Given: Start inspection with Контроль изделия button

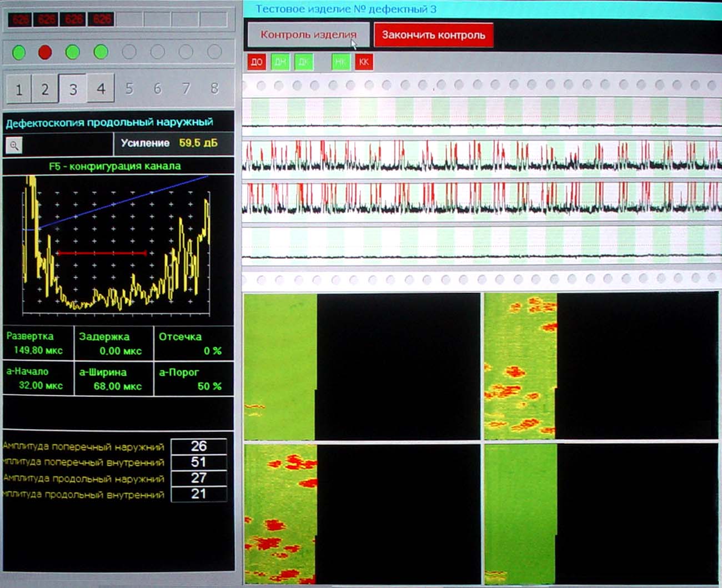Looking at the screenshot, I should point(308,34).
